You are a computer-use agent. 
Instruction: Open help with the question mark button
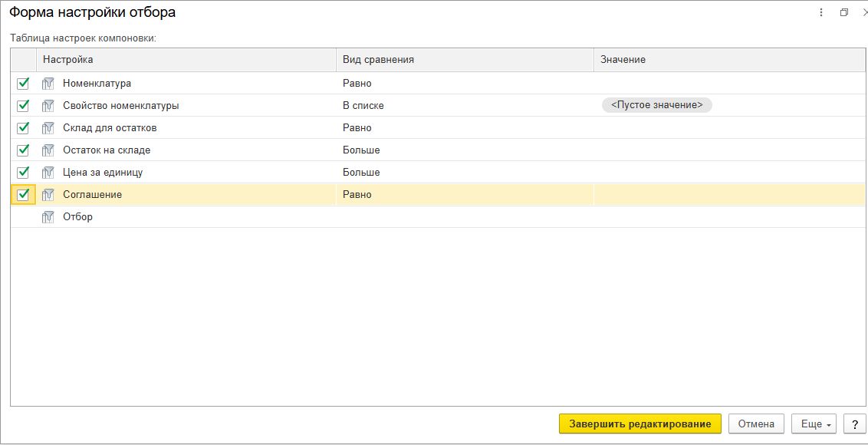(x=854, y=424)
